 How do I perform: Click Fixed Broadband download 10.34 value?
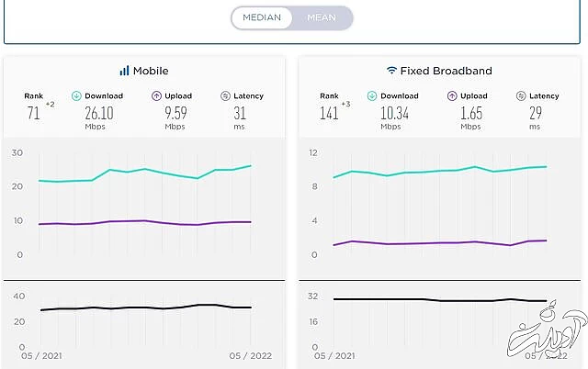[393, 112]
